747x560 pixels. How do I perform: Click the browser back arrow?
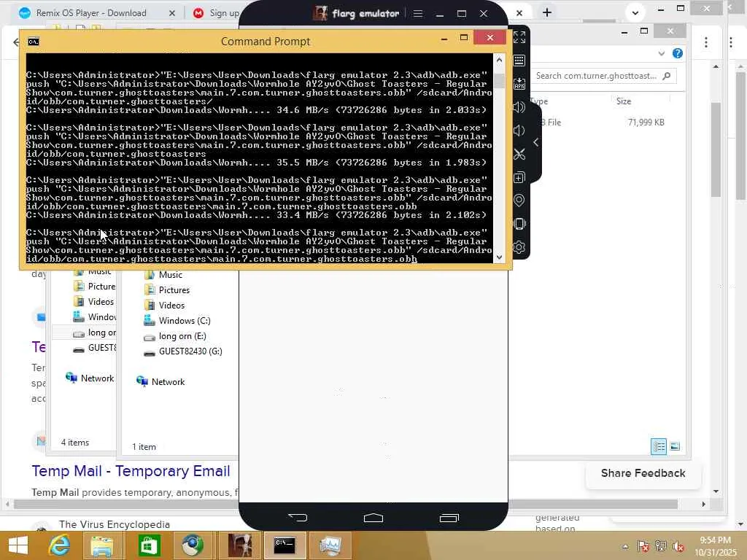point(16,42)
